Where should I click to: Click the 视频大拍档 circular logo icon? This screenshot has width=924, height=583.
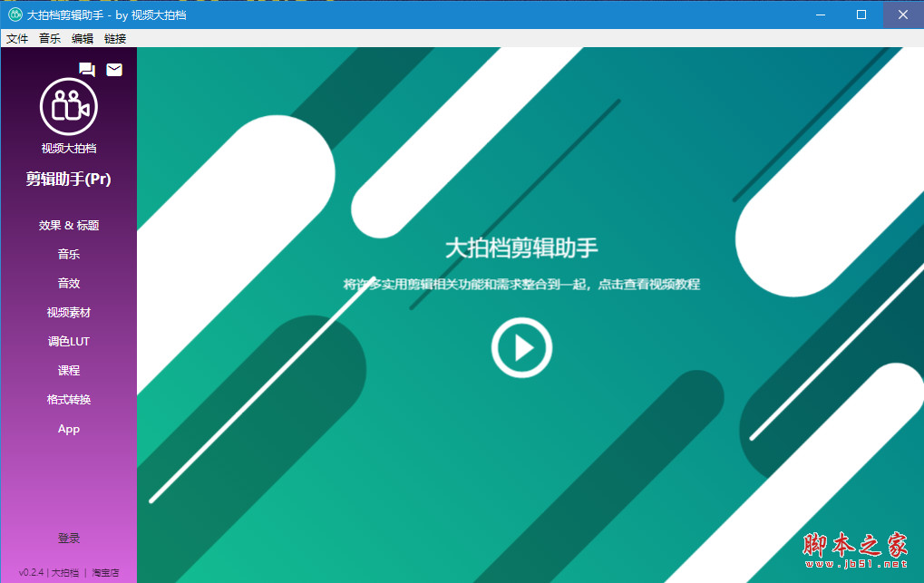pos(68,107)
